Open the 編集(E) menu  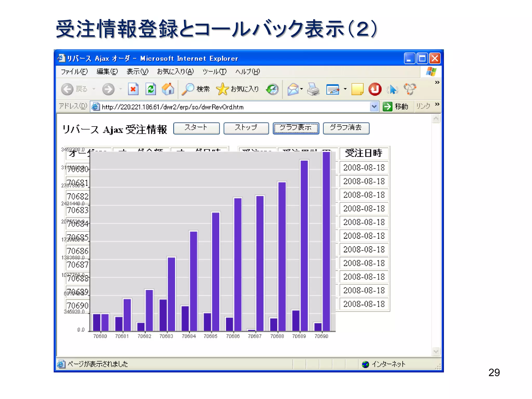107,72
